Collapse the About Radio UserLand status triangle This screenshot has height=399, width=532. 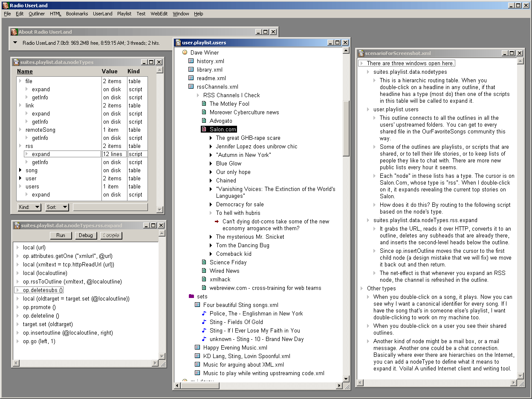15,43
